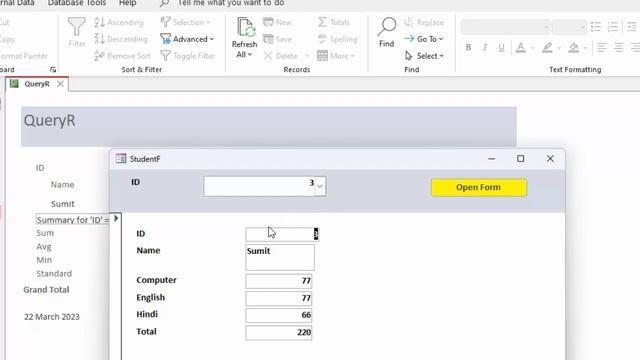Click the Name field containing Sumit
Viewport: 640px width, 360px height.
[280, 257]
